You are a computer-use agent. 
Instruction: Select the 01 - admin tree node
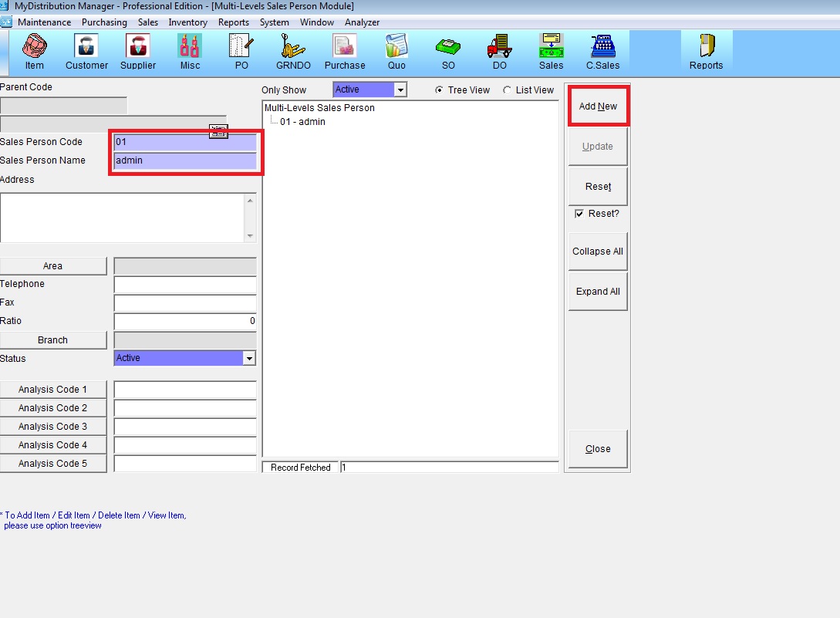[302, 122]
